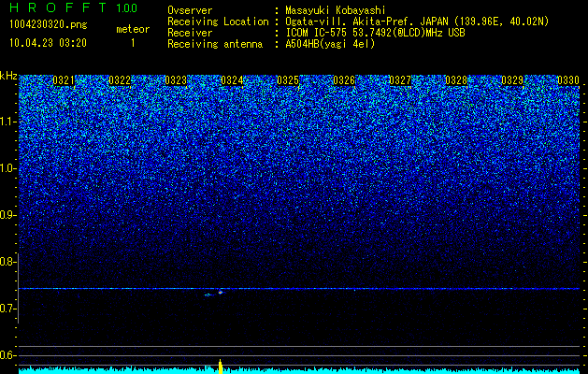Screen dimensions: 588x374
Task: Click the 0.6 kHz axis label
Action: (x=7, y=355)
